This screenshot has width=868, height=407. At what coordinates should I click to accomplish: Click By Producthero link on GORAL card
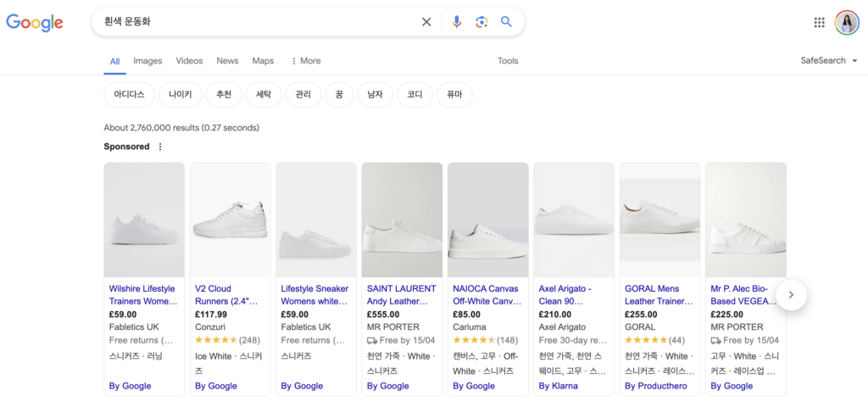[655, 386]
